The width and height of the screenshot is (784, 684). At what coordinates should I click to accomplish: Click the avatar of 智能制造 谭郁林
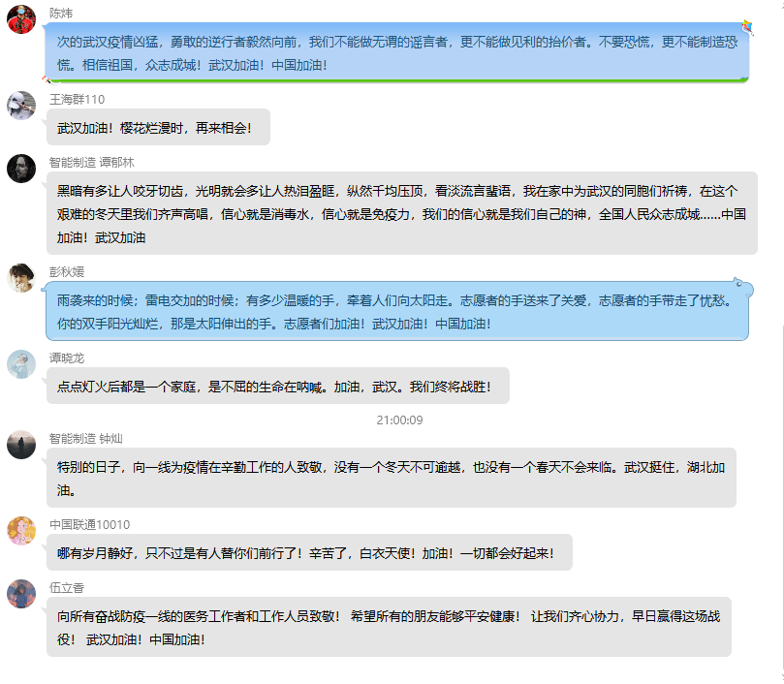tap(21, 168)
